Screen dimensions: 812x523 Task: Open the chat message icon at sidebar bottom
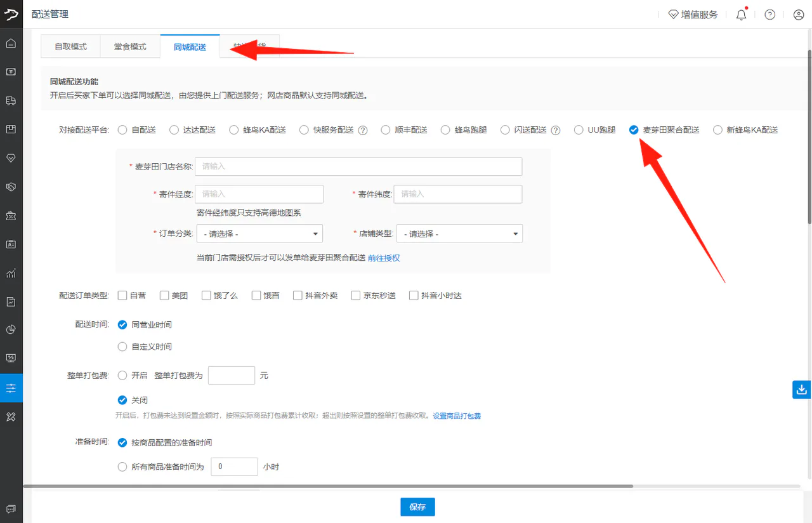click(x=11, y=509)
